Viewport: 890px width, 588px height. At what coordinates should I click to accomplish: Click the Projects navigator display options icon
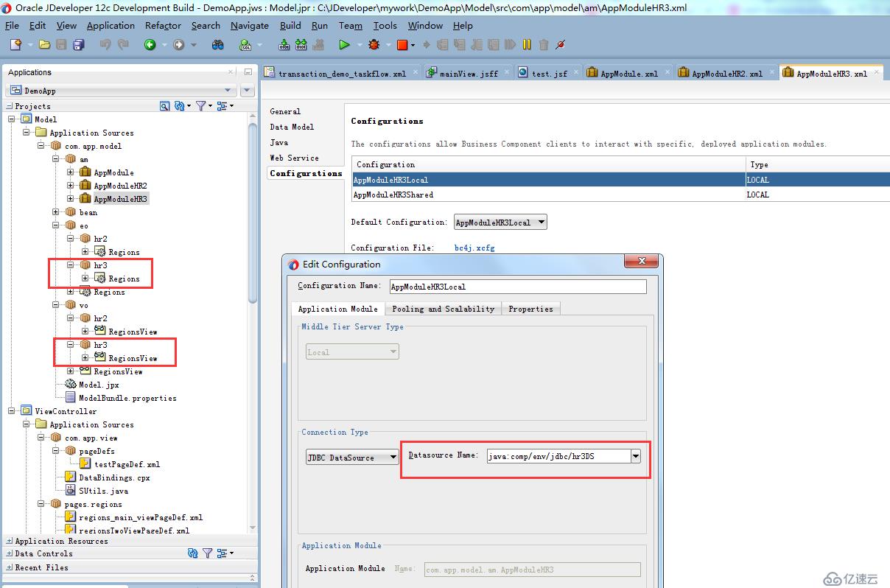(x=222, y=106)
